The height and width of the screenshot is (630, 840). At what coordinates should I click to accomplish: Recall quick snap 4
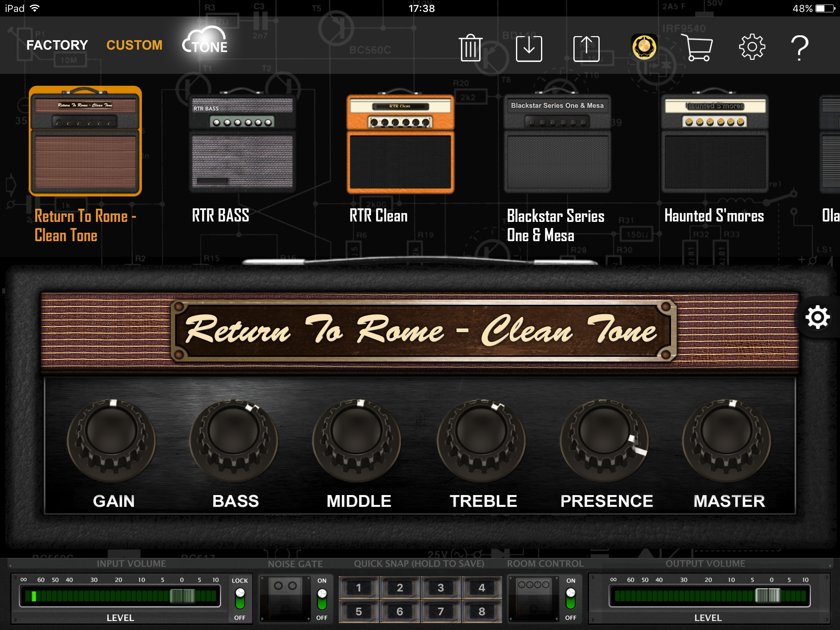[x=482, y=588]
